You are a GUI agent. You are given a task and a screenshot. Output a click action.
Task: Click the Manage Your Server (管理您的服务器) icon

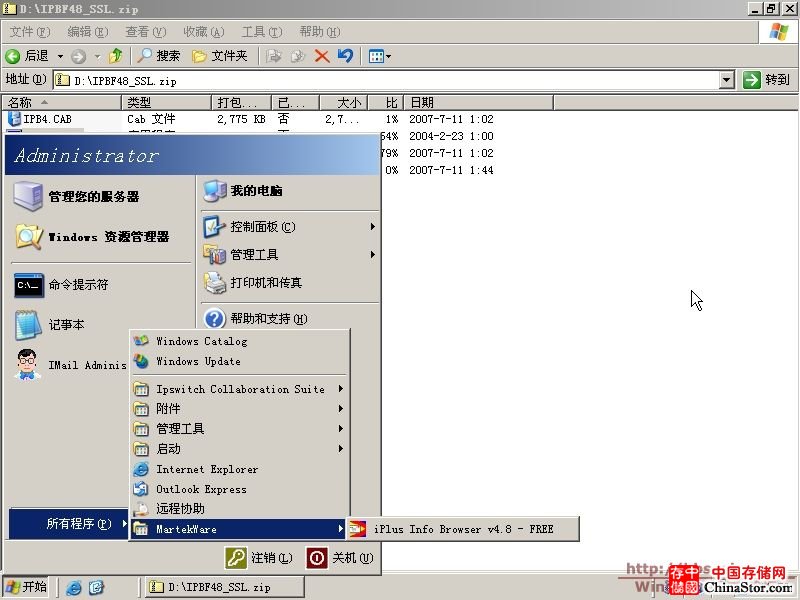click(28, 196)
